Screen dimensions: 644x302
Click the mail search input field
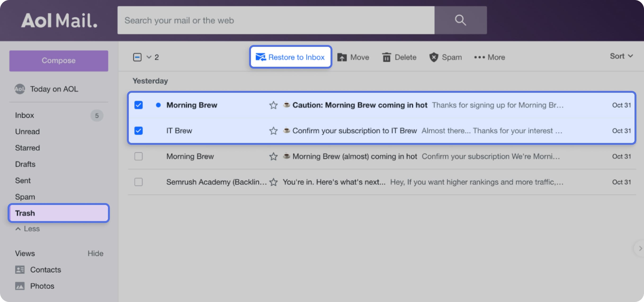coord(275,20)
